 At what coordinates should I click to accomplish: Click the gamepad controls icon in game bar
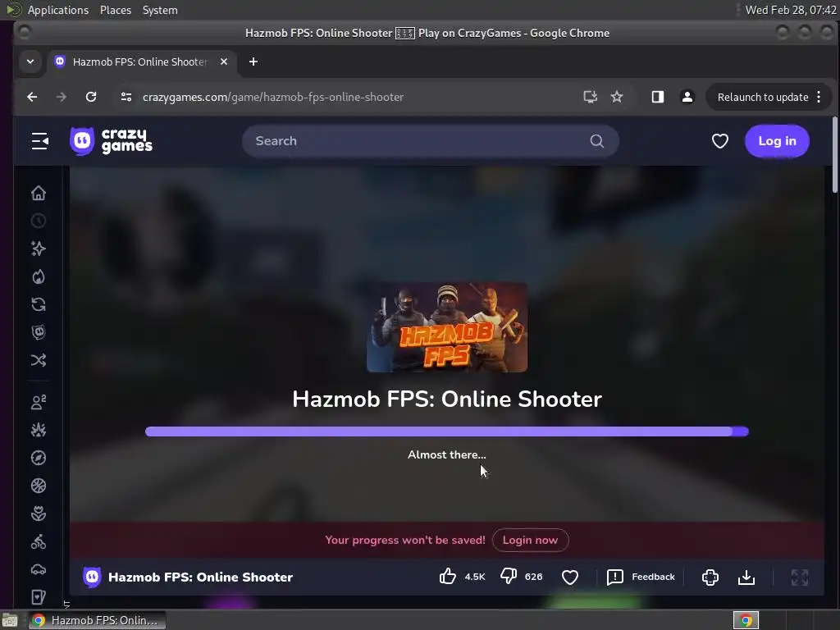(710, 577)
